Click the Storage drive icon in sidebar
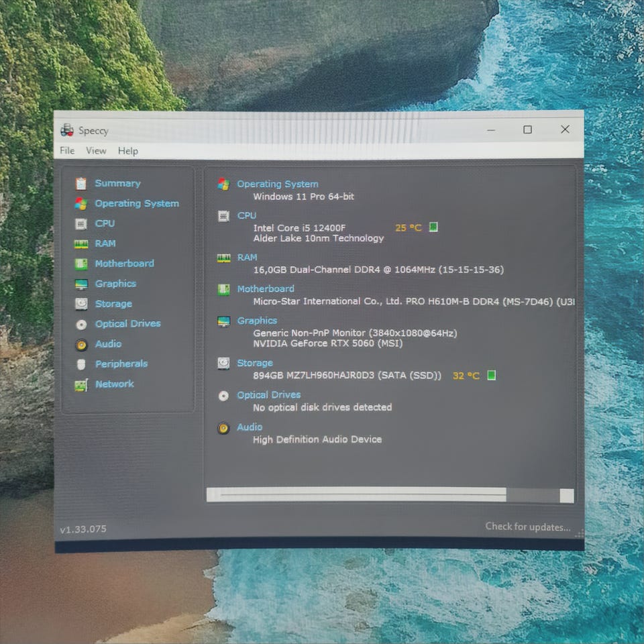Image resolution: width=644 pixels, height=644 pixels. [81, 304]
